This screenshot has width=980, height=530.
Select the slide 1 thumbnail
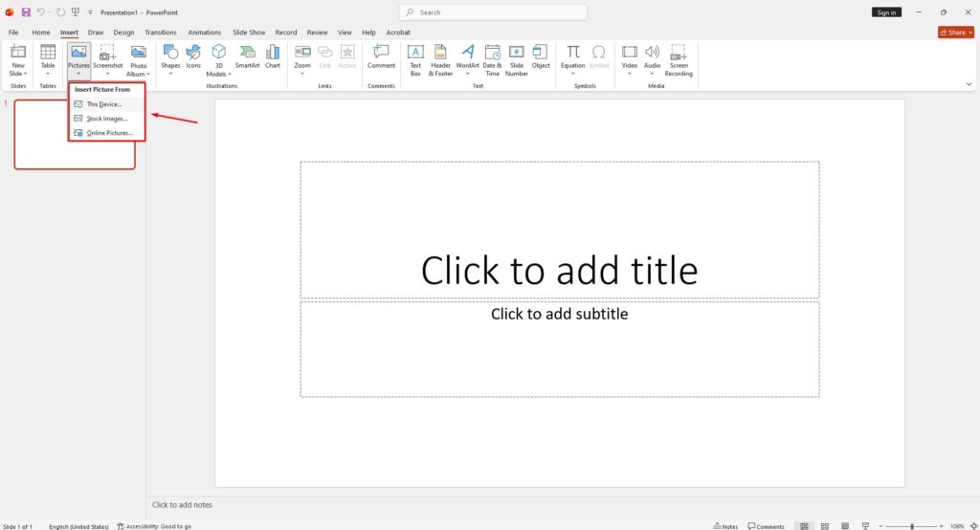75,134
